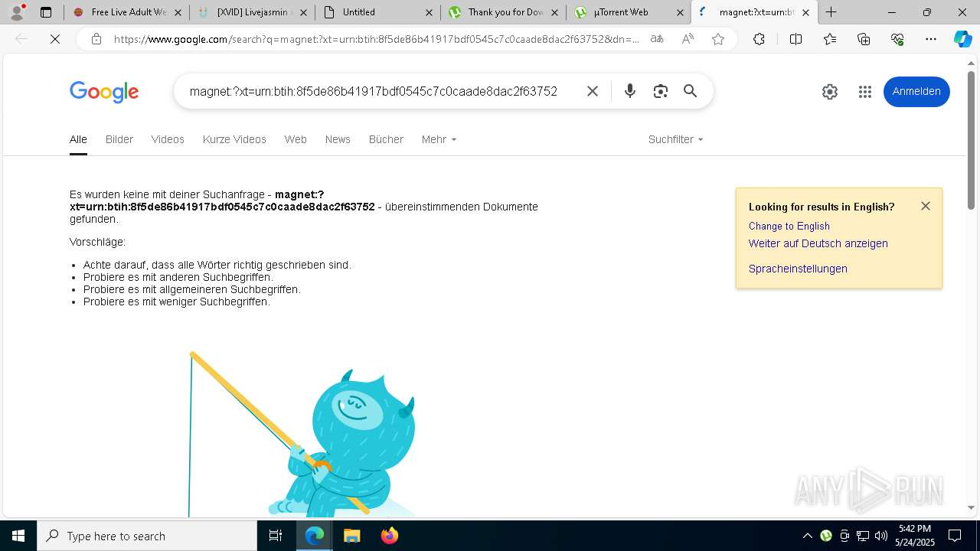Submit search with magnifier icon
980x551 pixels.
click(x=690, y=91)
